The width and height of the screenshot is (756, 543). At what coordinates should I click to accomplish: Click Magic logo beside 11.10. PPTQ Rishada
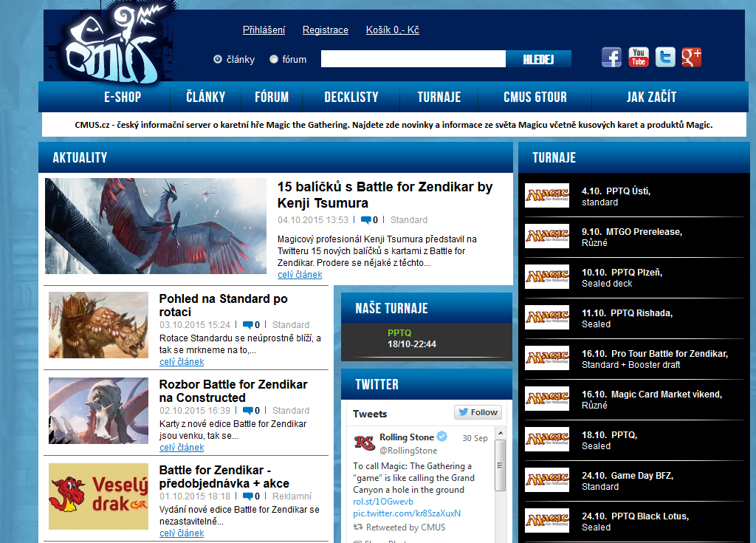coord(547,317)
